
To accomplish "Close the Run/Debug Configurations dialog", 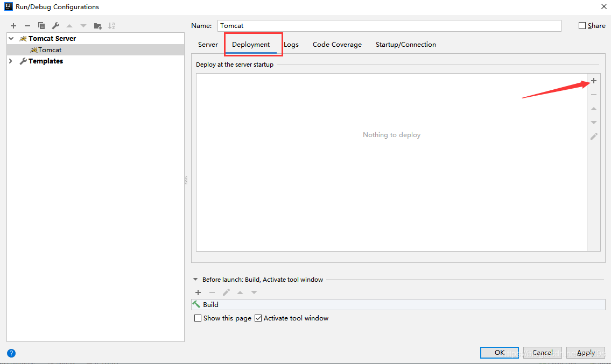I will tap(603, 6).
